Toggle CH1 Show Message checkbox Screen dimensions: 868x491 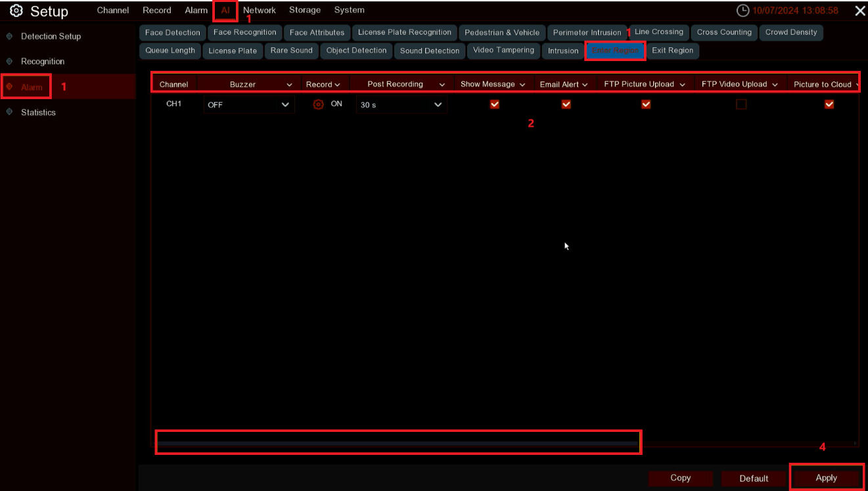(495, 104)
